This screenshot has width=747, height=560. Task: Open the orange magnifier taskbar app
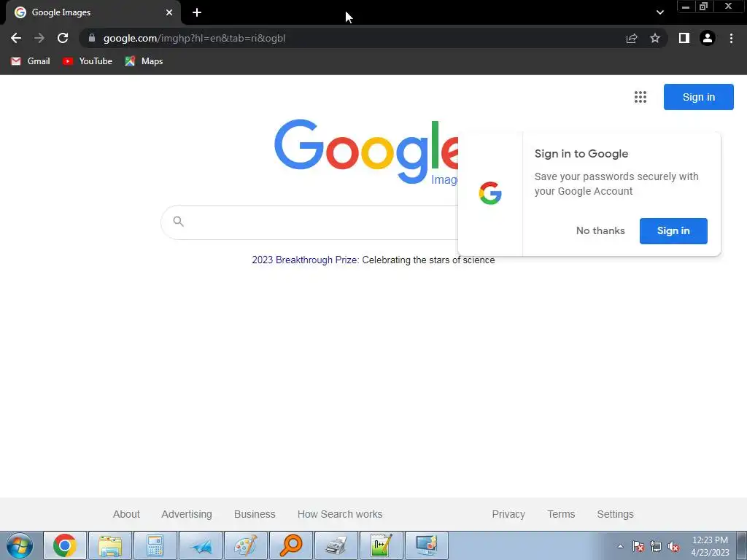(291, 545)
